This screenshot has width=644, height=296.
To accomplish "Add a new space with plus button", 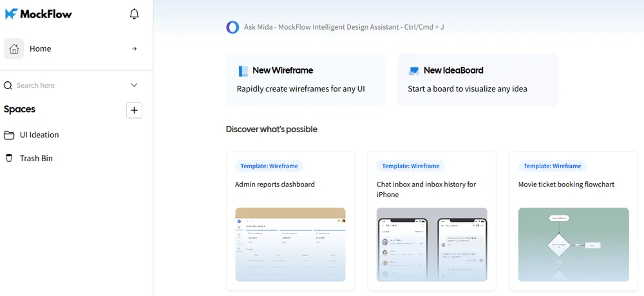I will tap(135, 110).
